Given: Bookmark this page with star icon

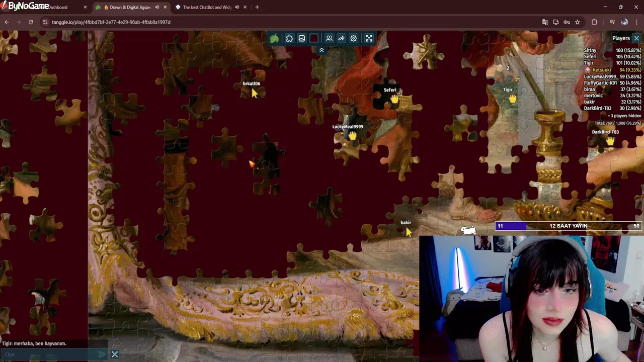Looking at the screenshot, I should click(578, 22).
